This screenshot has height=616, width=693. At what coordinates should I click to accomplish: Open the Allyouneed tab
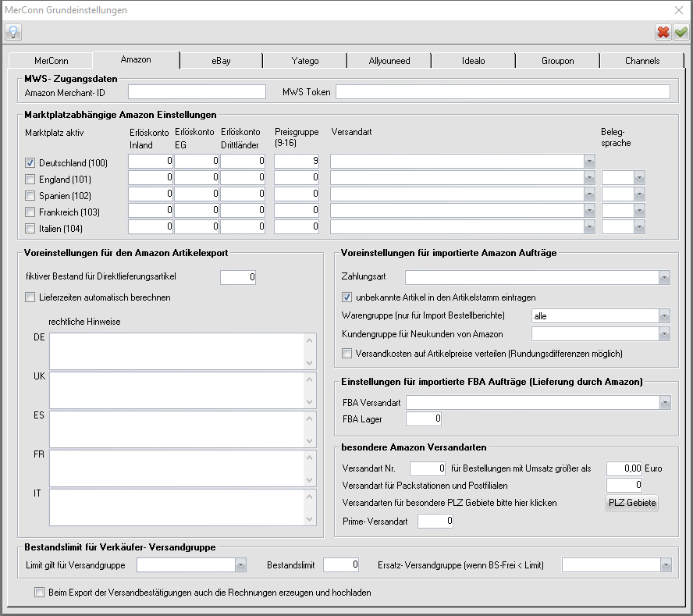[x=389, y=61]
